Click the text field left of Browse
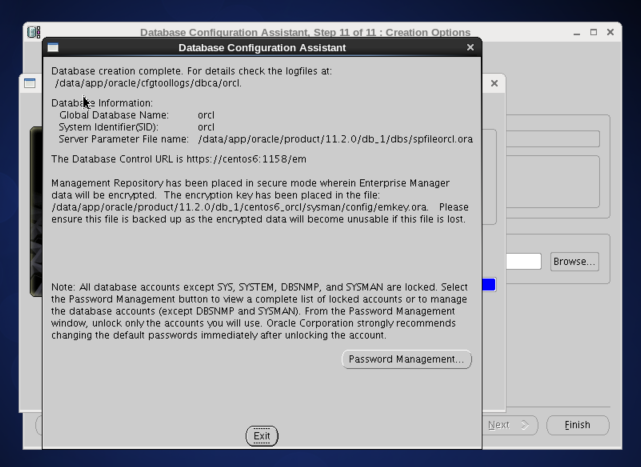This screenshot has width=641, height=467. pos(511,261)
